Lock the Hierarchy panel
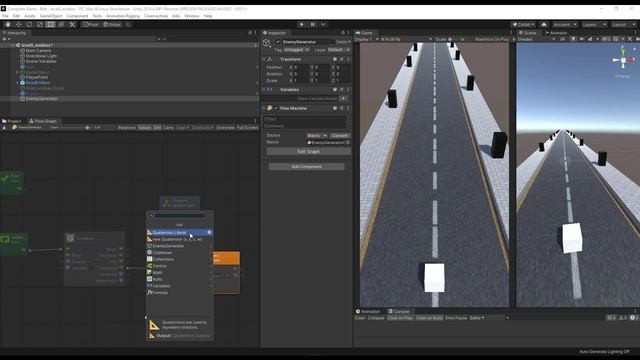Screen dimensions: 640x360 click(x=250, y=33)
